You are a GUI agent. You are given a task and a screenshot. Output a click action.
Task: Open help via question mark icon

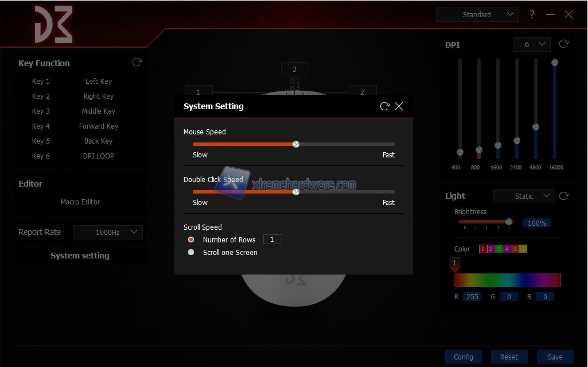[x=532, y=14]
